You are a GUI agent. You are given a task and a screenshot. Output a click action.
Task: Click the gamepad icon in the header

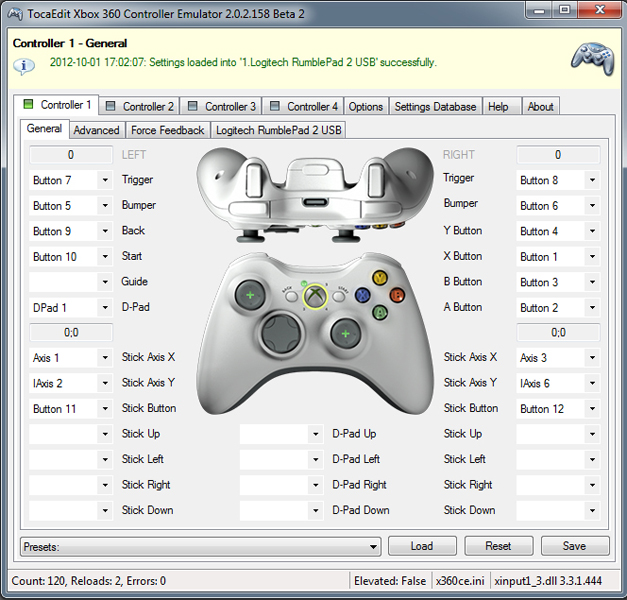pyautogui.click(x=593, y=59)
